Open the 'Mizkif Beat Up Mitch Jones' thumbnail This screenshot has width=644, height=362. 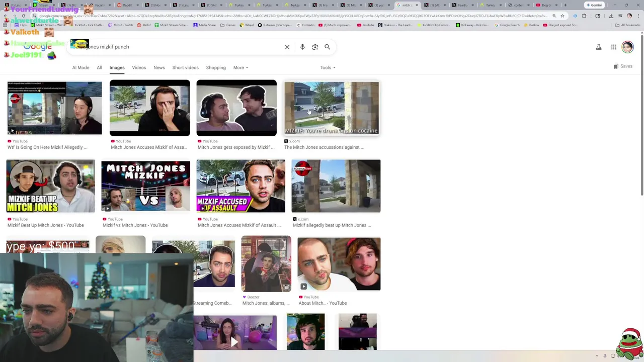[x=50, y=186]
